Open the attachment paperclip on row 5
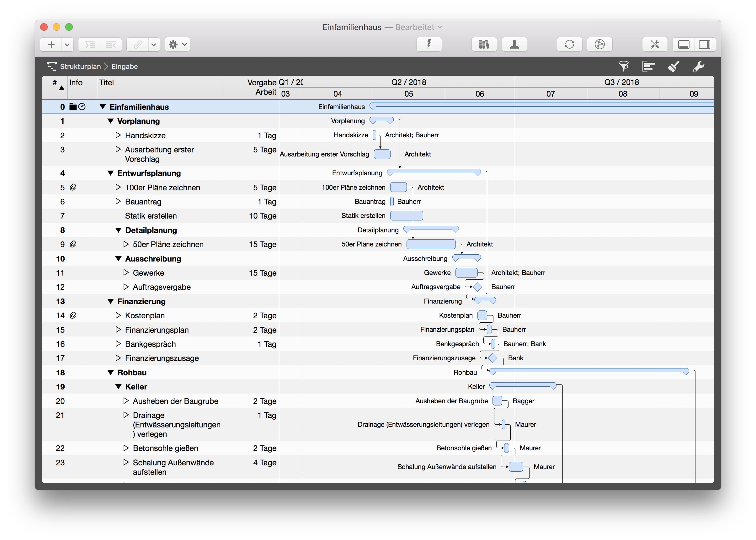The height and width of the screenshot is (540, 756). (73, 187)
